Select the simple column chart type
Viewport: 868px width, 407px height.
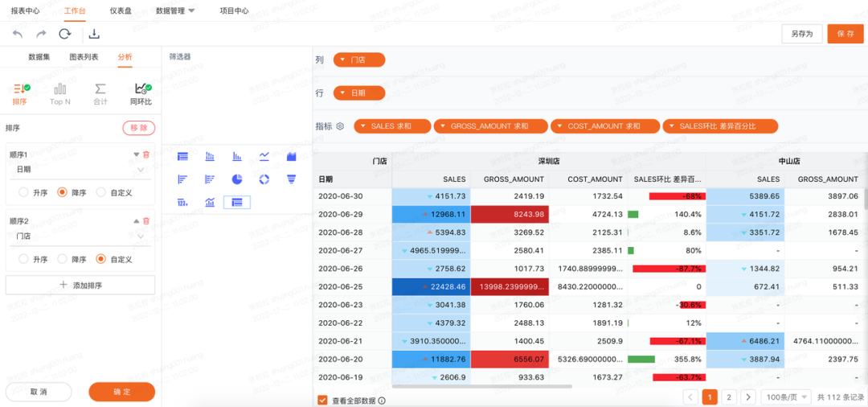pos(237,157)
